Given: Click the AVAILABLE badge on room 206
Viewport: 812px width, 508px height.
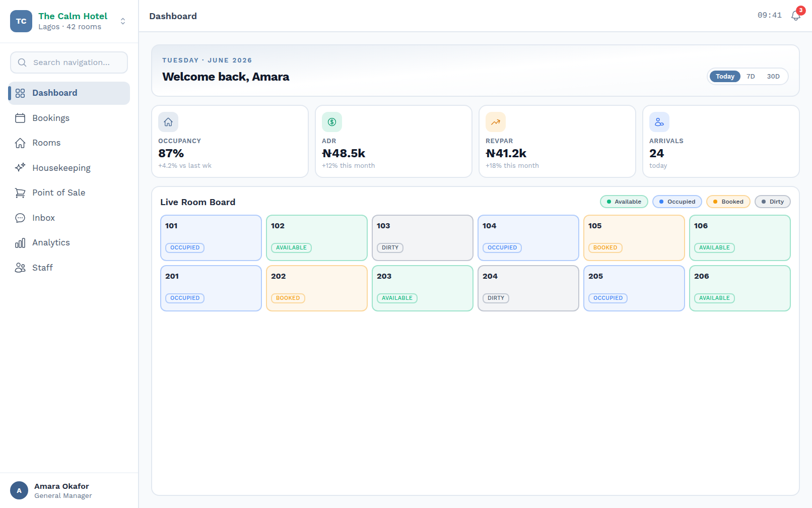Looking at the screenshot, I should coord(714,298).
